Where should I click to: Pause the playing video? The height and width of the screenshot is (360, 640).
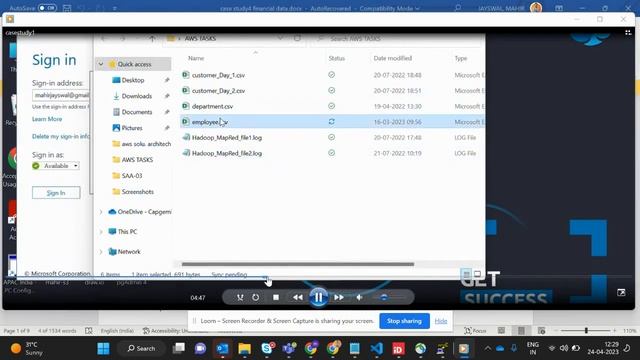coord(318,297)
